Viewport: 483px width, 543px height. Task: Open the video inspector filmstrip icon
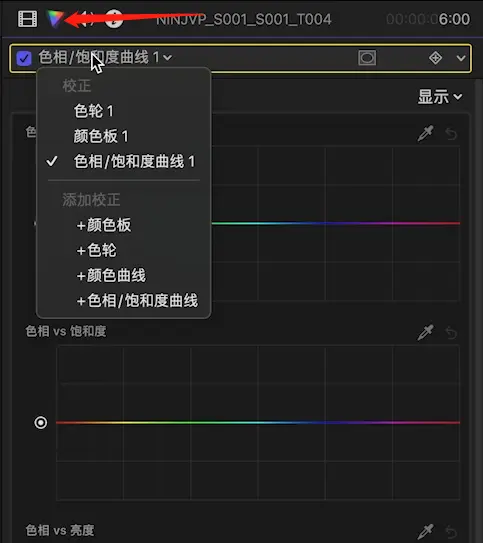coord(27,19)
